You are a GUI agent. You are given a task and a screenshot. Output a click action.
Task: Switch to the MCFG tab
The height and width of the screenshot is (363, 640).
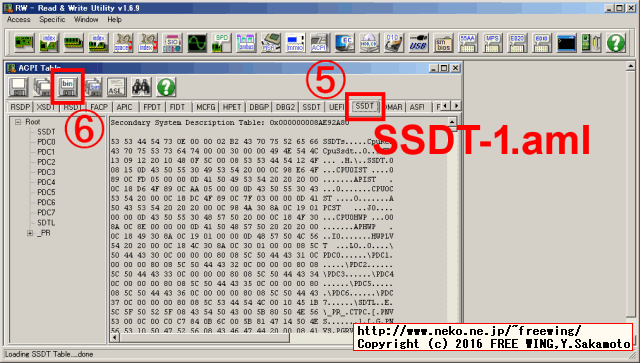point(205,107)
